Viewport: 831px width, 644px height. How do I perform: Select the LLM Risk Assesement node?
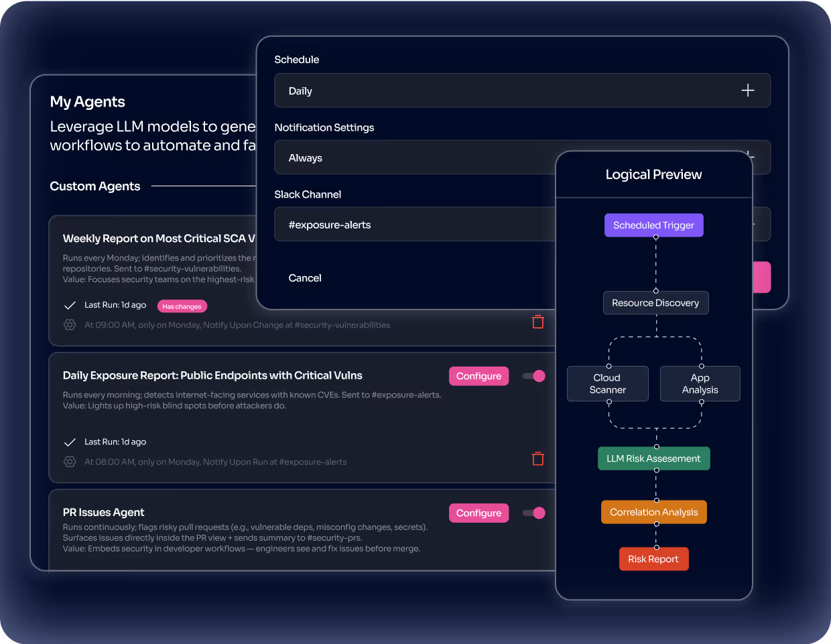pyautogui.click(x=654, y=458)
